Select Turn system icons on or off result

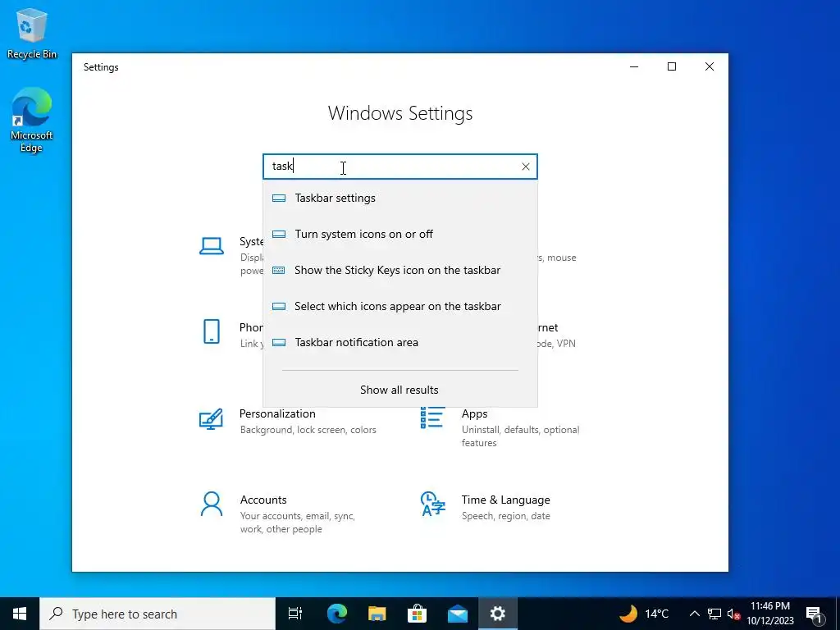(x=399, y=234)
